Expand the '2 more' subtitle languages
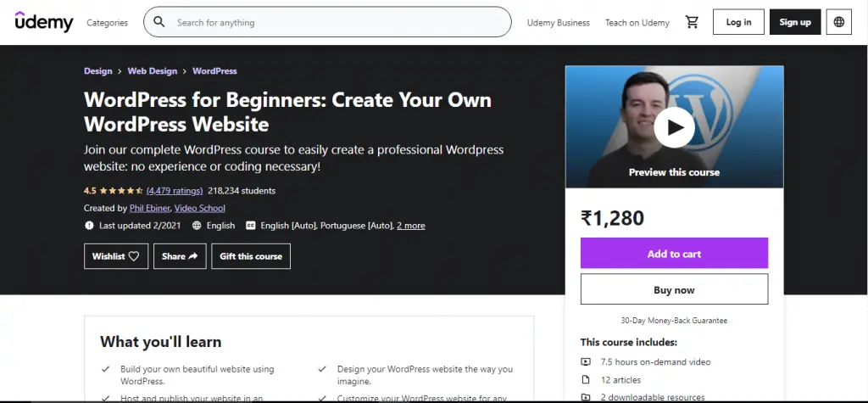 411,226
